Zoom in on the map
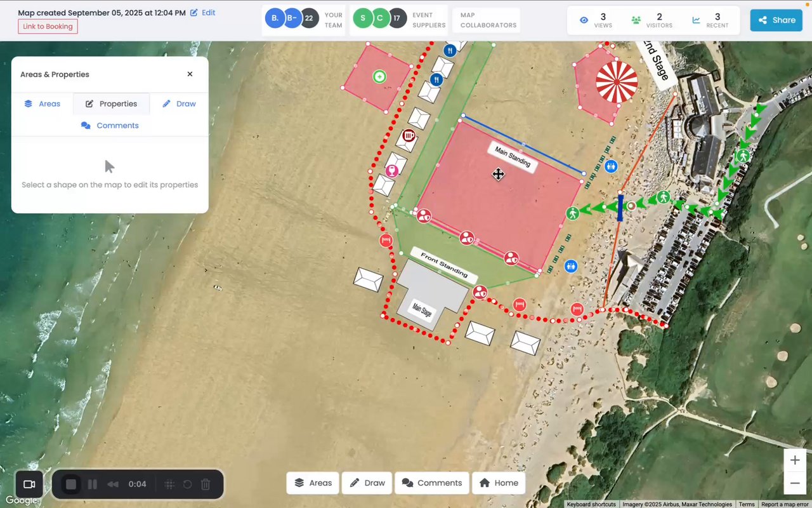 coord(795,460)
